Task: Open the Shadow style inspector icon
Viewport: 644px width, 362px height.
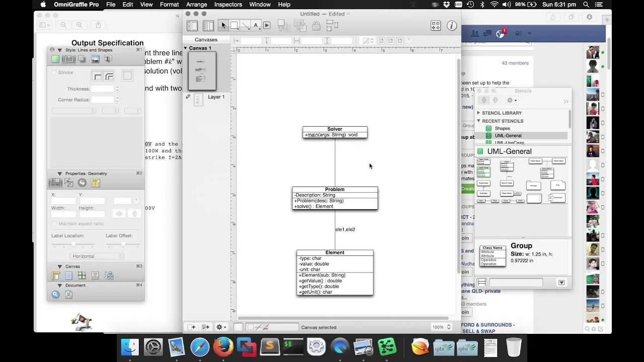Action: [82, 59]
